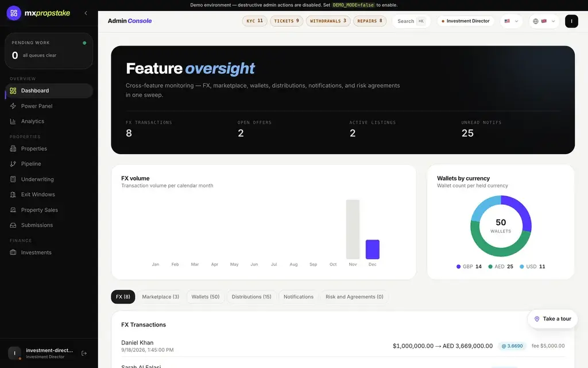The height and width of the screenshot is (368, 588).
Task: Click the Pending Work card
Action: click(49, 51)
